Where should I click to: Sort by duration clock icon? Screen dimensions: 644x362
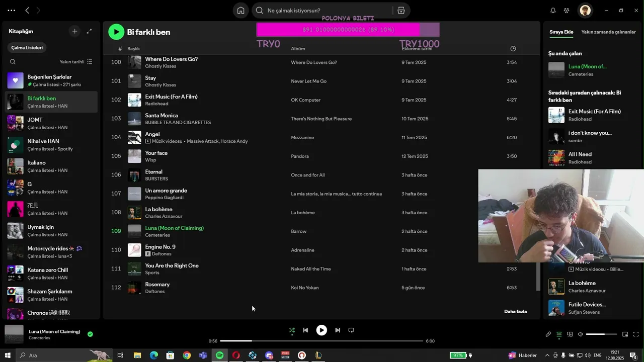point(513,49)
